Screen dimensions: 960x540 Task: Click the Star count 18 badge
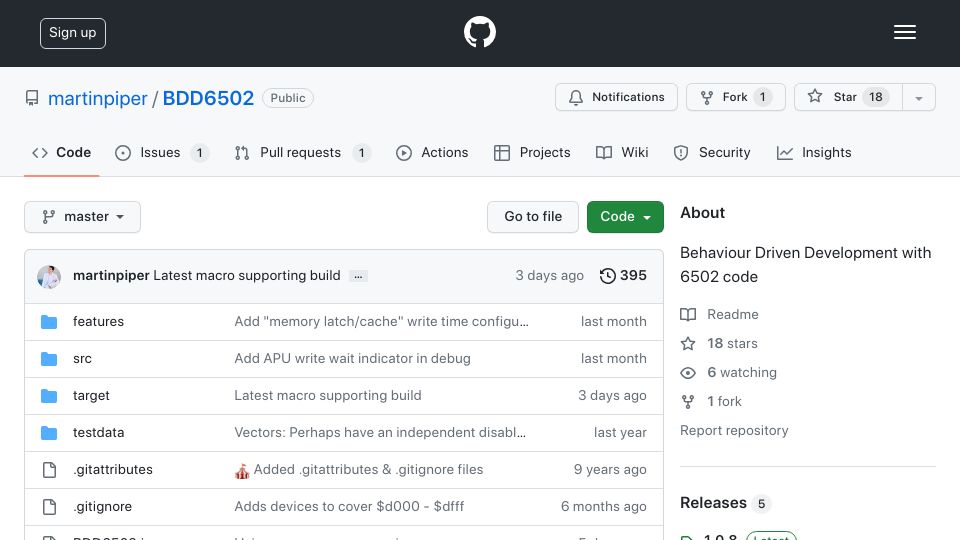point(876,97)
